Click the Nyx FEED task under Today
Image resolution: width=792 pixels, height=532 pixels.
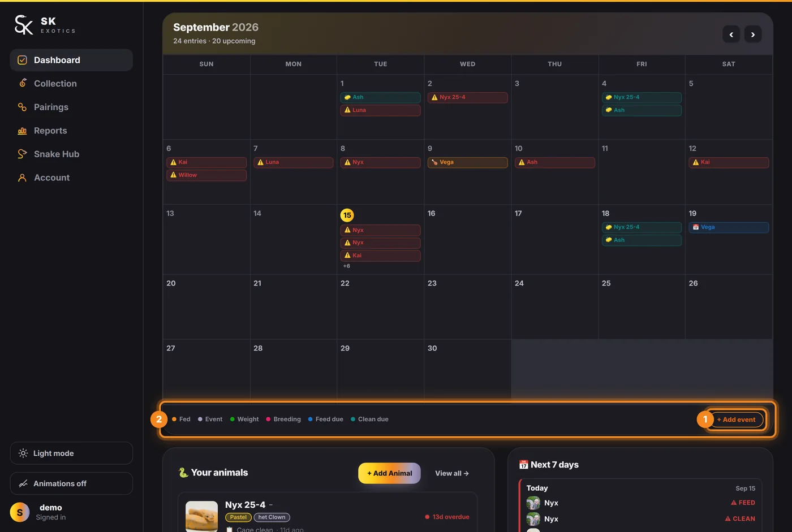pyautogui.click(x=641, y=503)
